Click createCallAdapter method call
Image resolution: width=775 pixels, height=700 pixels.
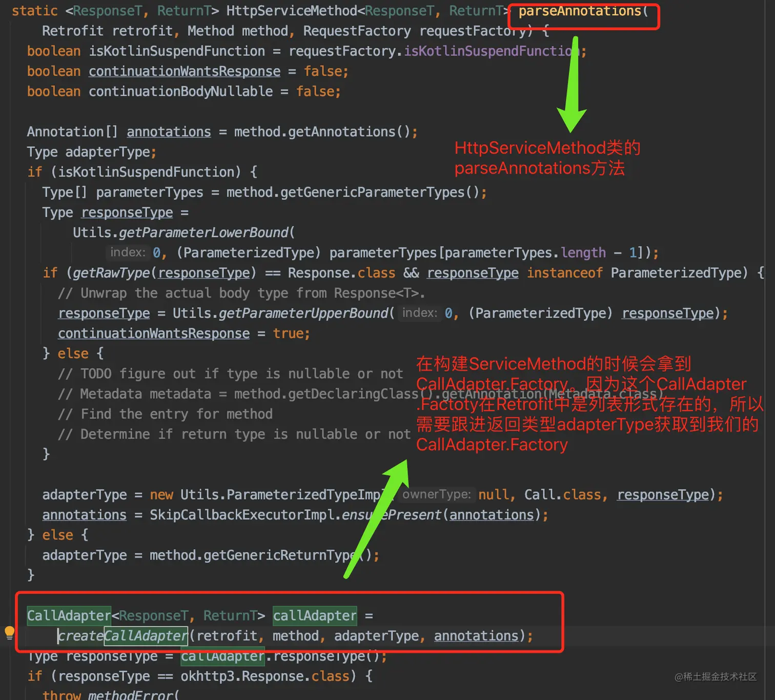123,636
